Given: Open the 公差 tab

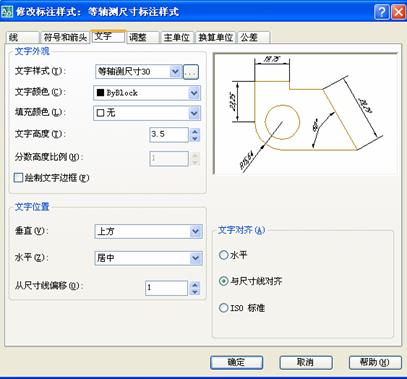Looking at the screenshot, I should click(x=253, y=37).
